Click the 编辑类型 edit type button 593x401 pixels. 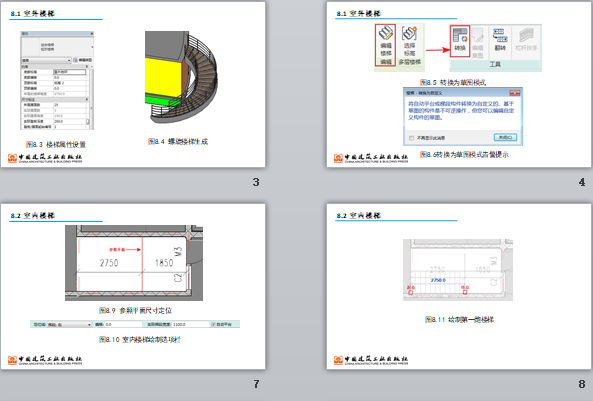coord(82,60)
